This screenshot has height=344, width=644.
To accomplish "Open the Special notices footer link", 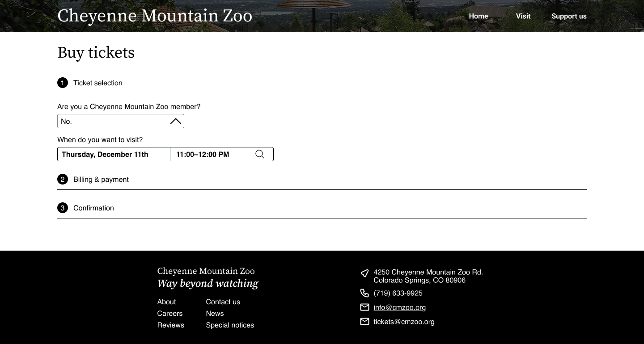I will 230,325.
